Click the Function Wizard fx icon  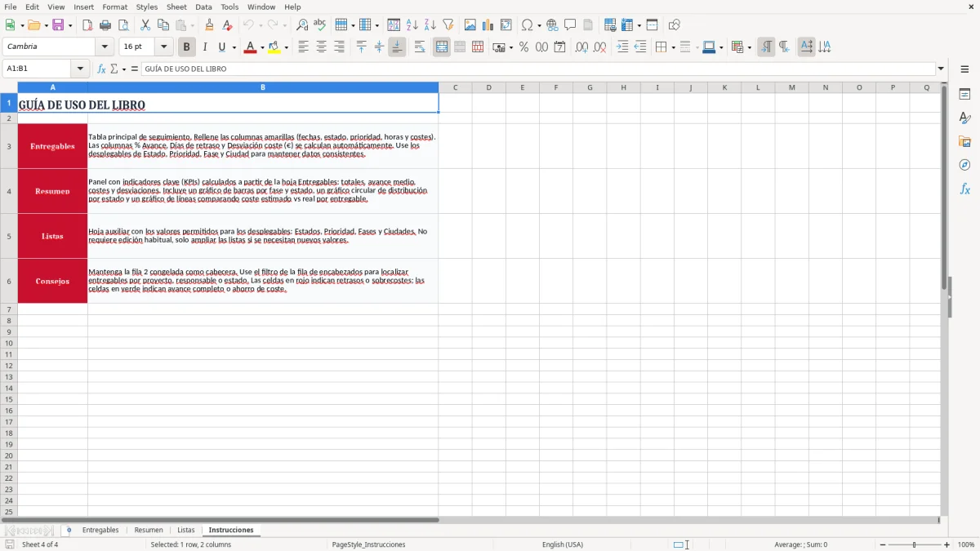[x=102, y=69]
